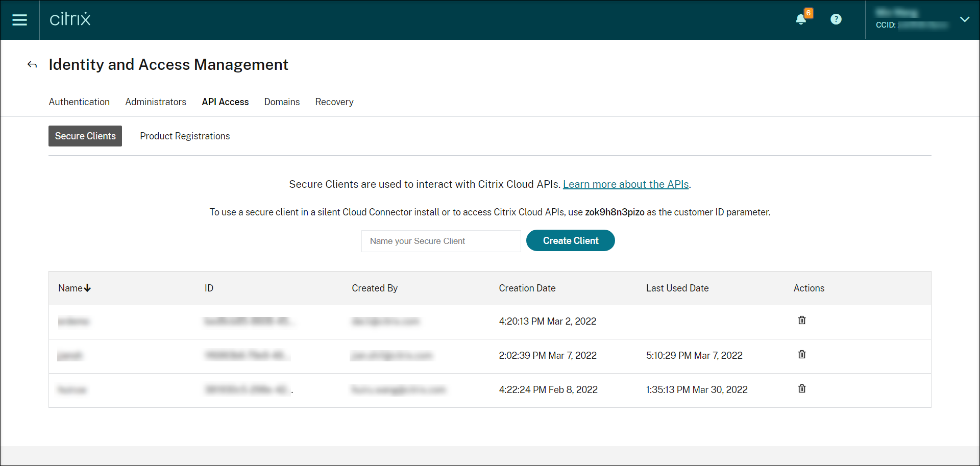The image size is (980, 466).
Task: Open the hamburger navigation menu
Action: tap(19, 20)
